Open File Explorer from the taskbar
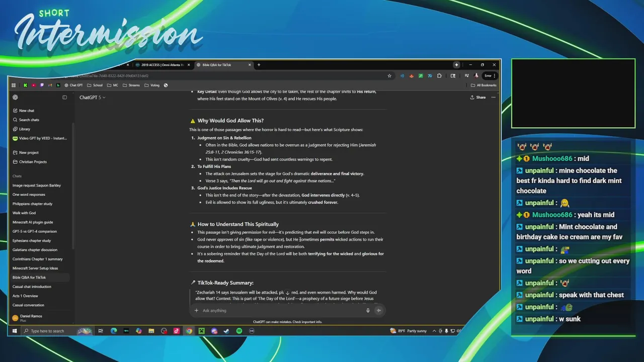The width and height of the screenshot is (644, 362). (151, 331)
